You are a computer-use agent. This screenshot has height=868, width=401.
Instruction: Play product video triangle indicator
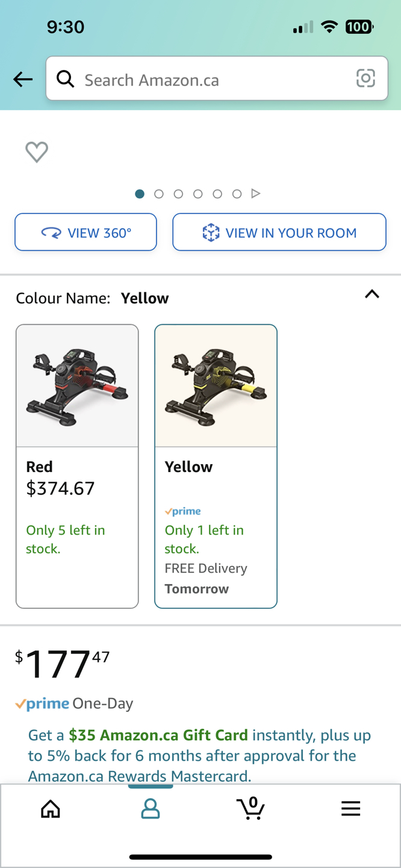256,193
